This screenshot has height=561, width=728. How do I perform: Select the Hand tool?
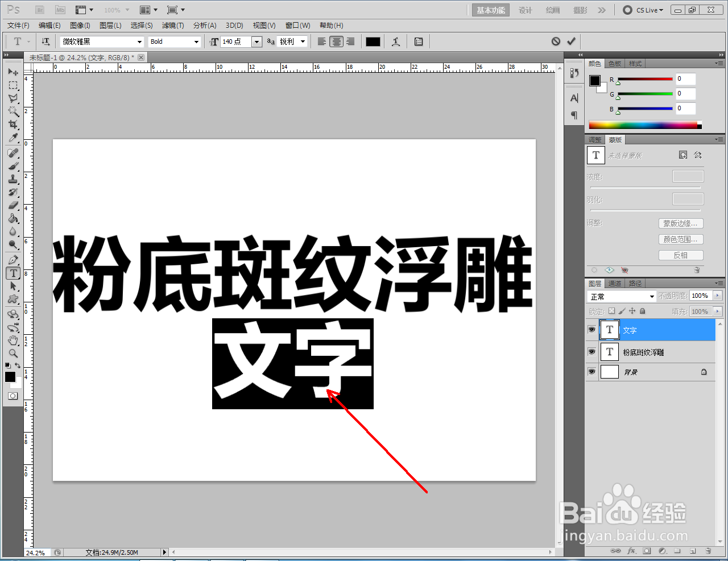[x=13, y=340]
